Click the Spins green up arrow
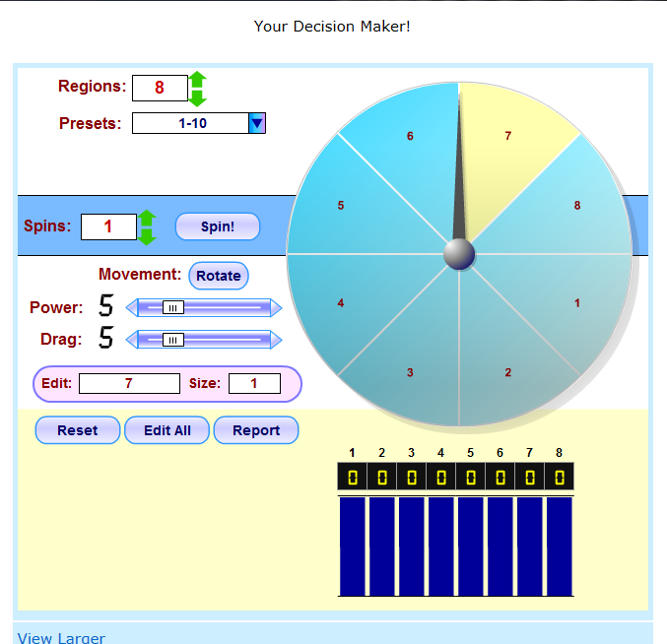 point(147,218)
